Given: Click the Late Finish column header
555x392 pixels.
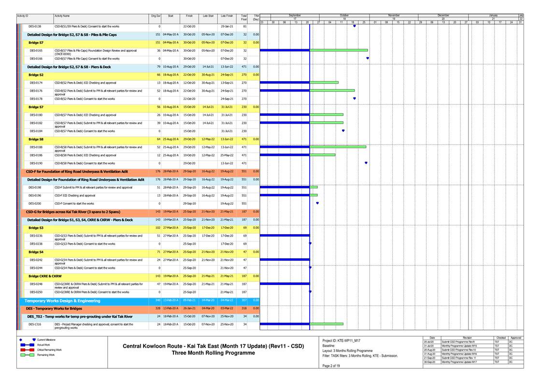Looking at the screenshot, I should [227, 16].
